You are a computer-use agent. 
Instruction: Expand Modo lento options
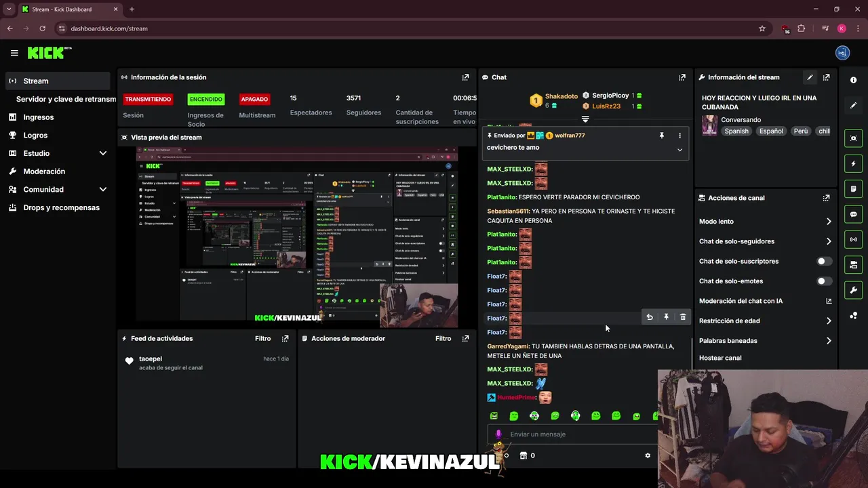(x=829, y=222)
